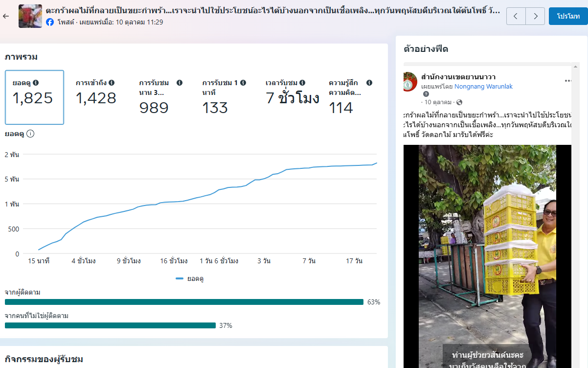Go to the next post with the right chevron
This screenshot has width=588, height=368.
(x=535, y=16)
